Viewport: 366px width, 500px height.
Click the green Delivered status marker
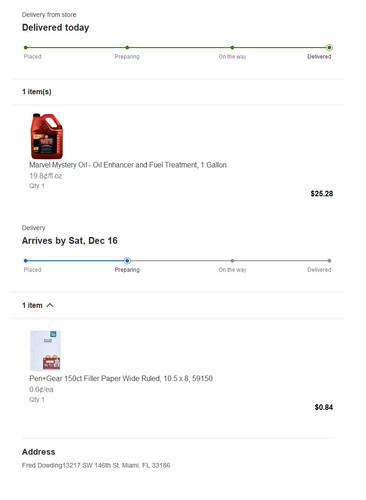329,47
